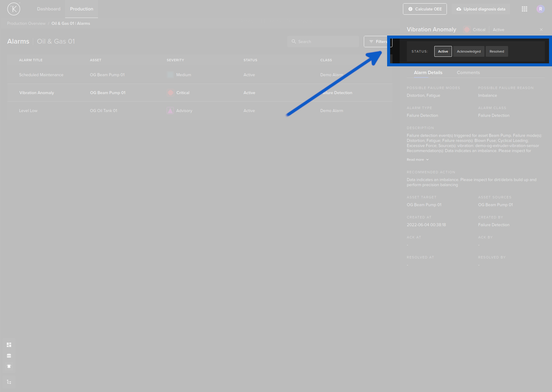Open the dashboard grid icon in the sidebar

[x=9, y=344]
